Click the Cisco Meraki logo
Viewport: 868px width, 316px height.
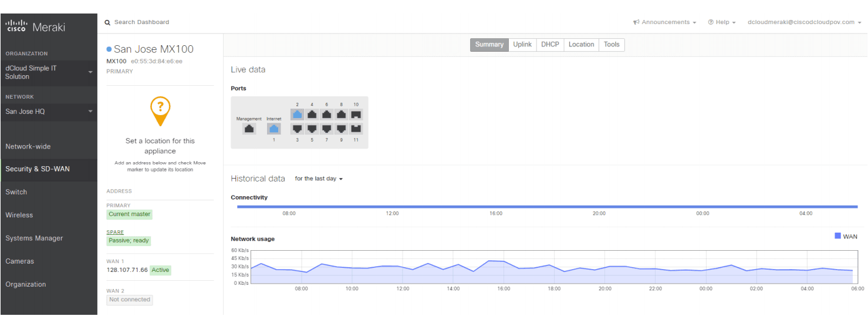[x=35, y=26]
